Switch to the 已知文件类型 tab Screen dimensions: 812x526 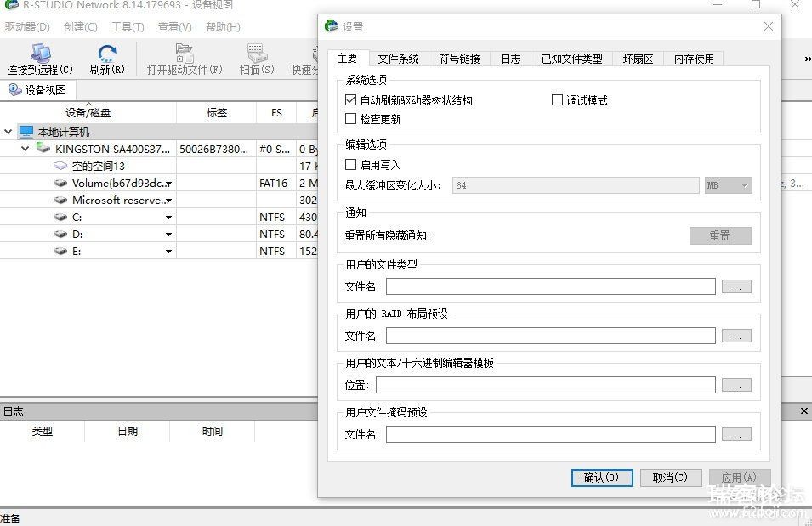[571, 59]
